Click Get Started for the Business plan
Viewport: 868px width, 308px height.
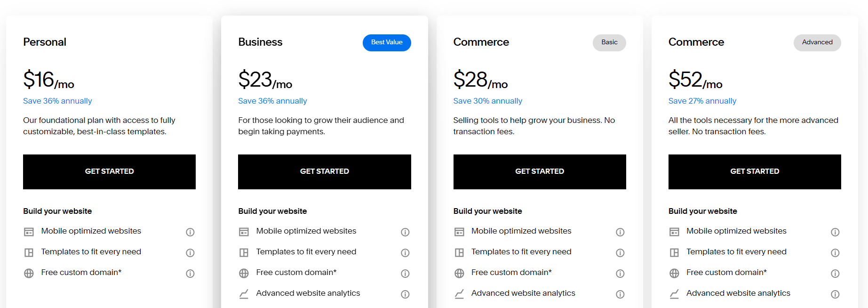click(x=325, y=171)
